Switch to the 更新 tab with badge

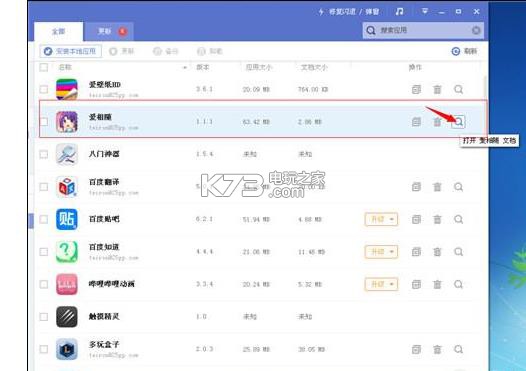(x=109, y=32)
